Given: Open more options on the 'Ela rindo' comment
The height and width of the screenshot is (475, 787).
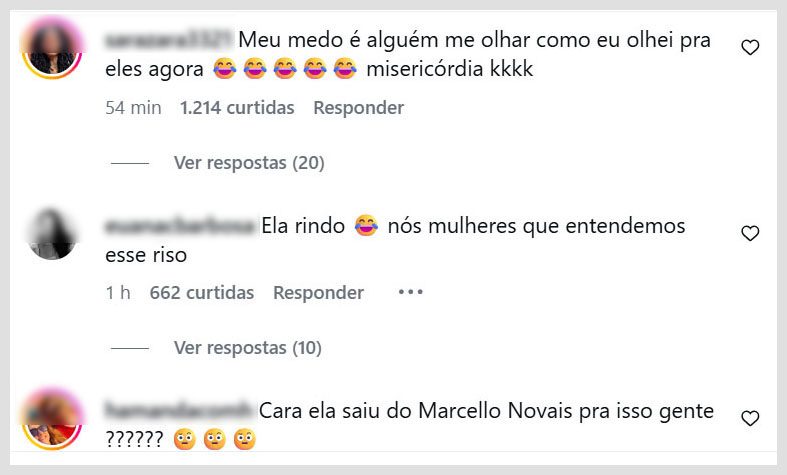Looking at the screenshot, I should pos(411,293).
